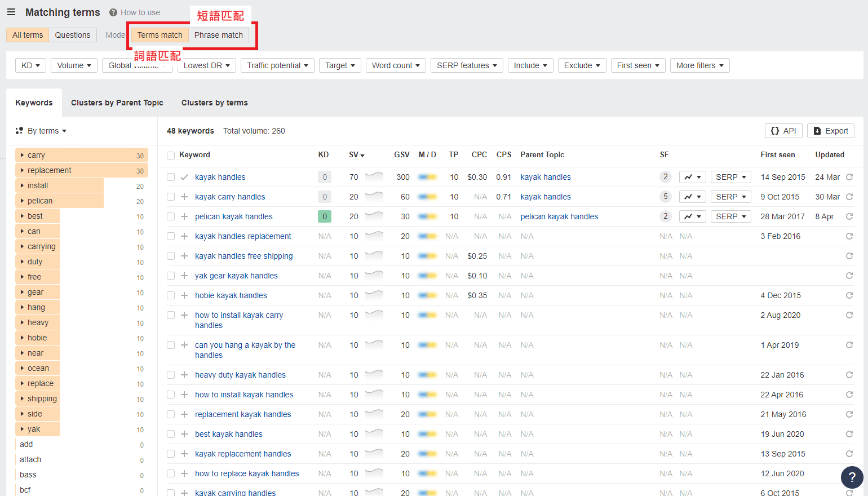Image resolution: width=868 pixels, height=496 pixels.
Task: Open pelican kayak handles parent topic link
Action: coord(559,216)
